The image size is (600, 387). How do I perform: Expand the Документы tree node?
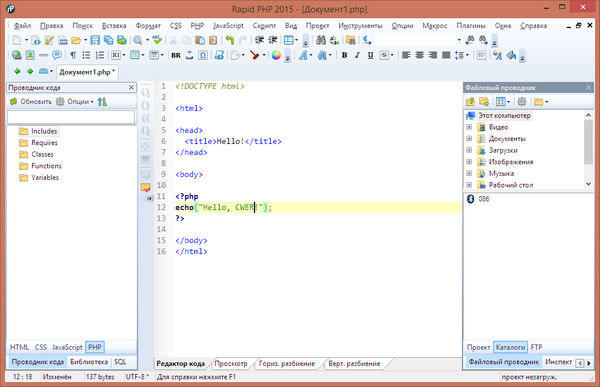point(469,138)
